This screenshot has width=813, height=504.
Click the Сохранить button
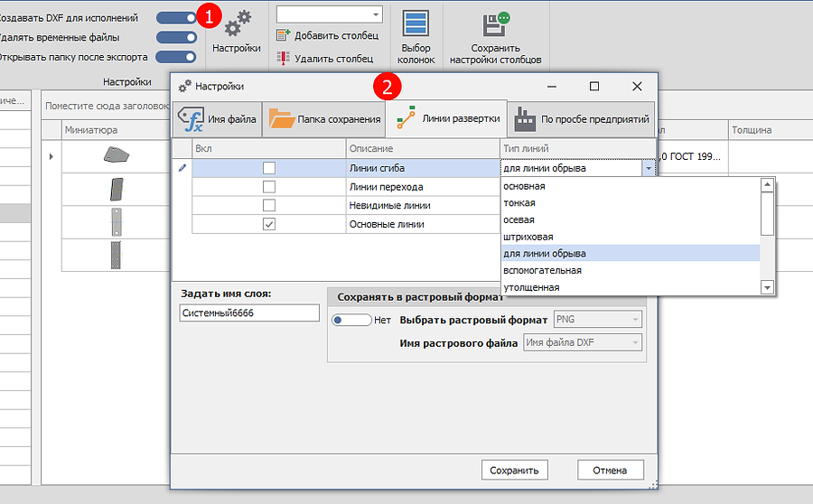coord(513,470)
